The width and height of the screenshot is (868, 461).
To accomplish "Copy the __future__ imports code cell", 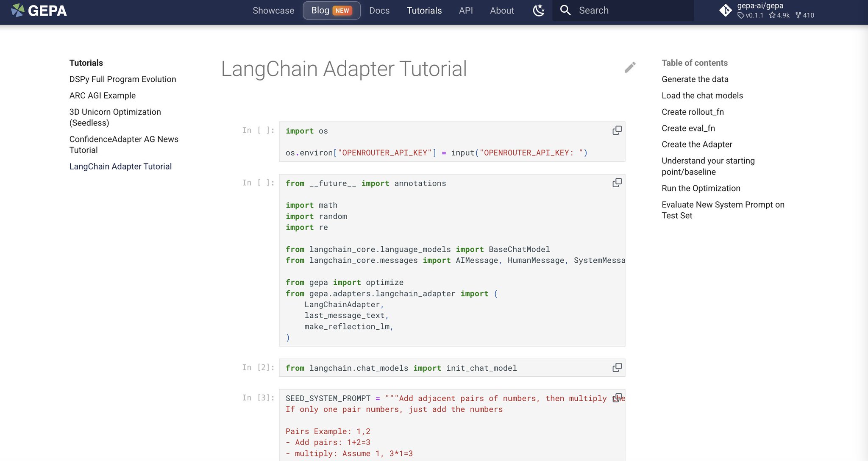I will (x=617, y=183).
